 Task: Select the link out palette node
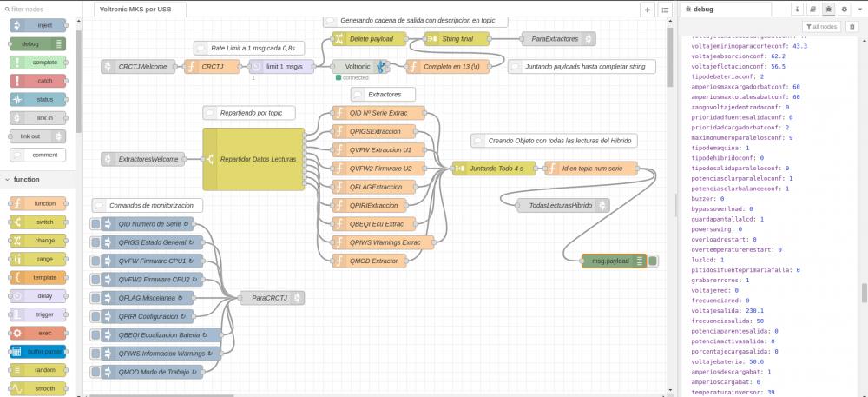38,136
